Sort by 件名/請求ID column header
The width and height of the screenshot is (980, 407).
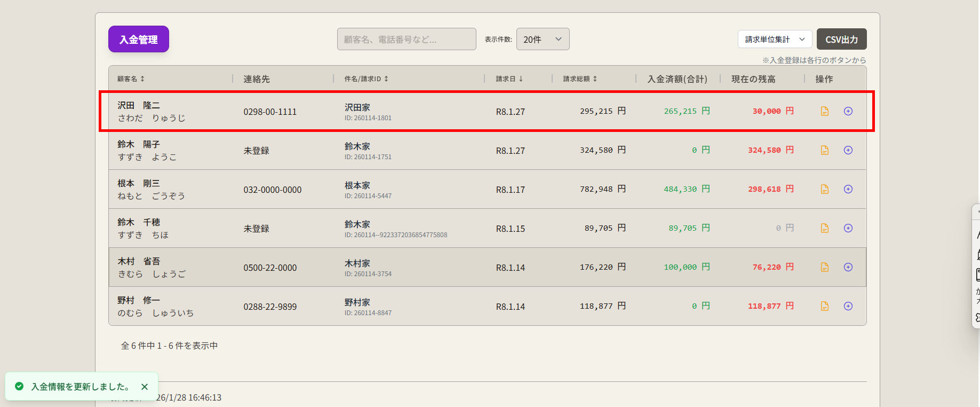[366, 79]
